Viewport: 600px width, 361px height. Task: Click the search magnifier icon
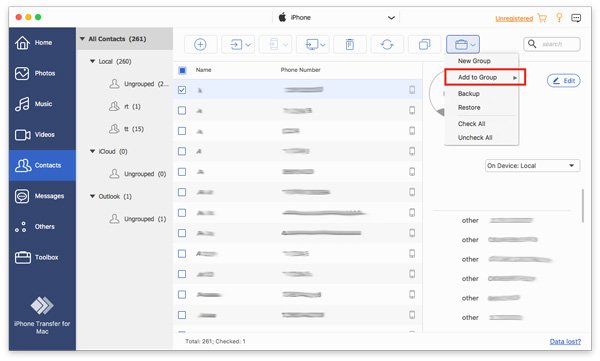point(532,44)
